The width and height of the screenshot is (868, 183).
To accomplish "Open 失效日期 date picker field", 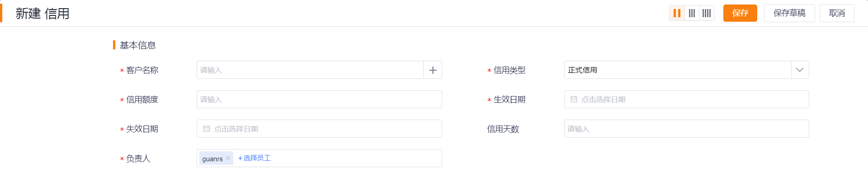I will pyautogui.click(x=319, y=129).
